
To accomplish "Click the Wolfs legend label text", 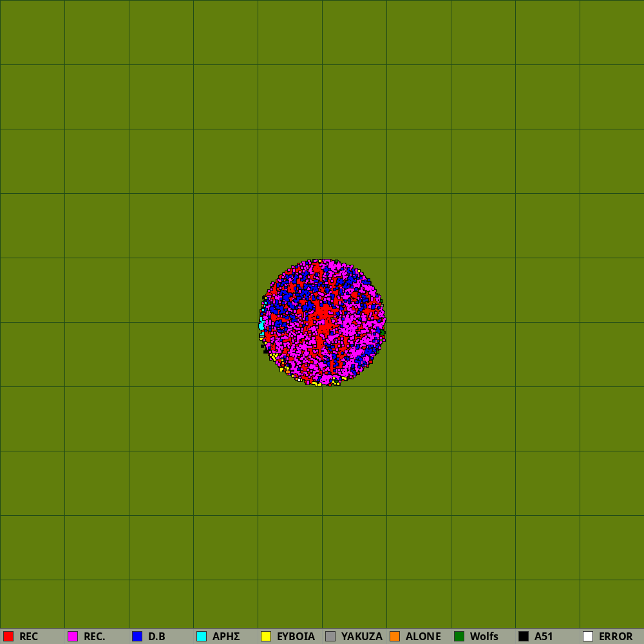I will pos(484,636).
